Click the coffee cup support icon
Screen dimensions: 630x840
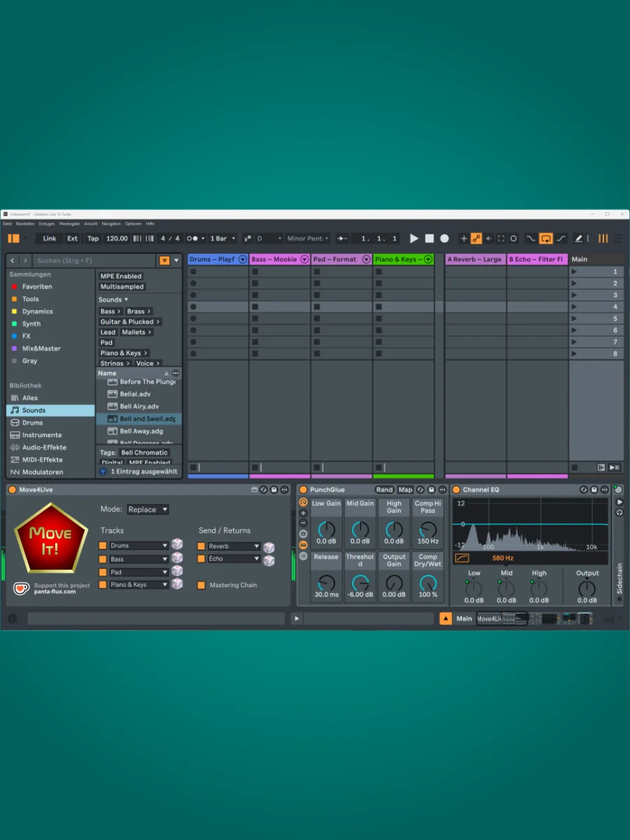21,588
